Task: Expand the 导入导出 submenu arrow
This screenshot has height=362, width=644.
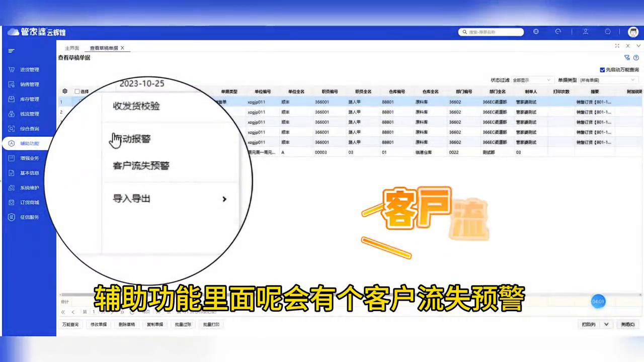Action: [x=224, y=199]
